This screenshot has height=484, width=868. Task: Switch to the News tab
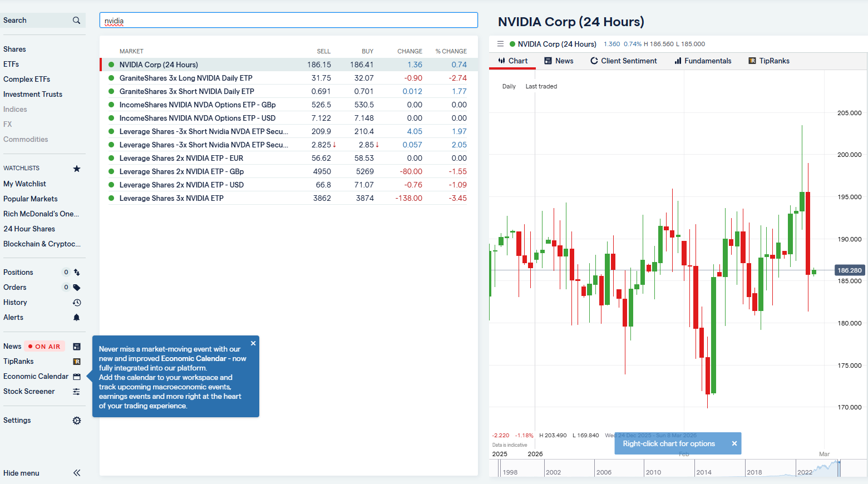coord(559,61)
